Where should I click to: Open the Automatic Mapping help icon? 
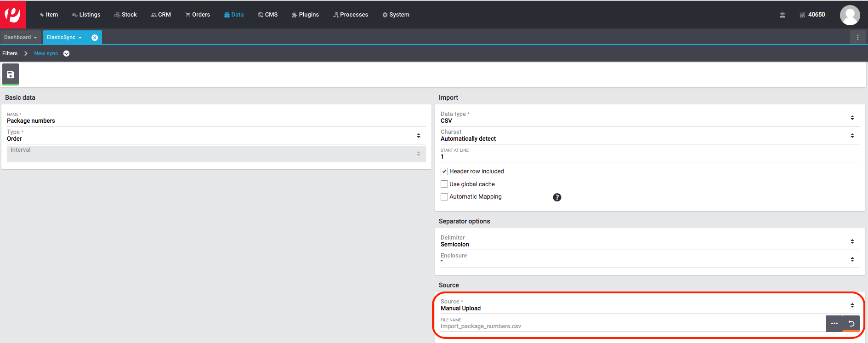pos(557,197)
